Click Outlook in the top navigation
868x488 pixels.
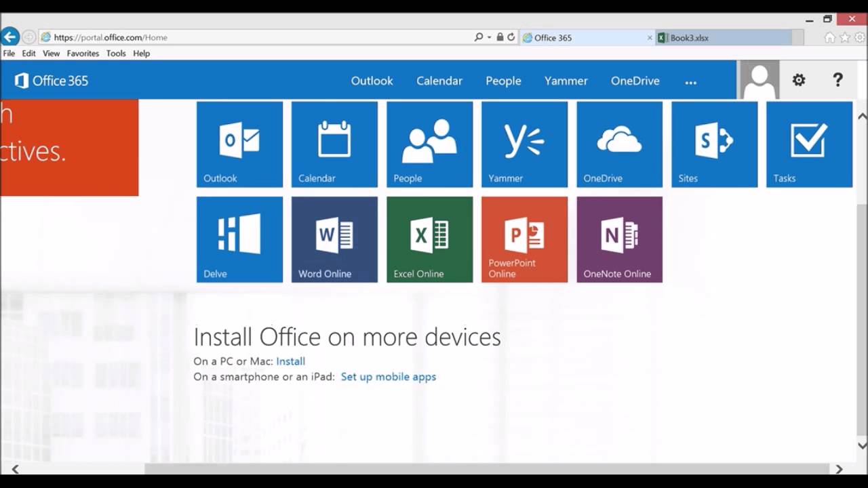372,81
